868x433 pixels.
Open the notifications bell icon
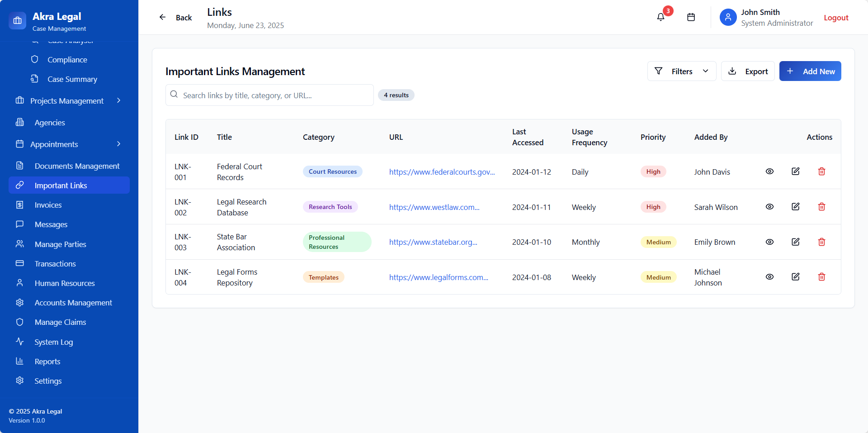tap(660, 17)
